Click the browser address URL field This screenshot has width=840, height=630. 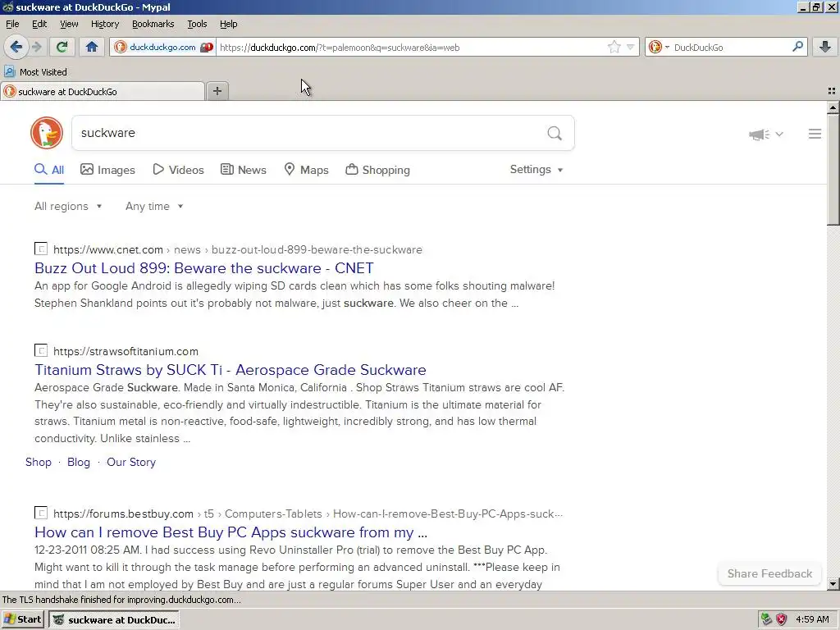point(410,47)
